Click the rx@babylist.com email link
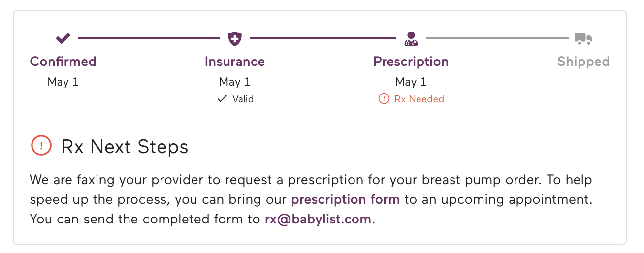 [x=318, y=219]
